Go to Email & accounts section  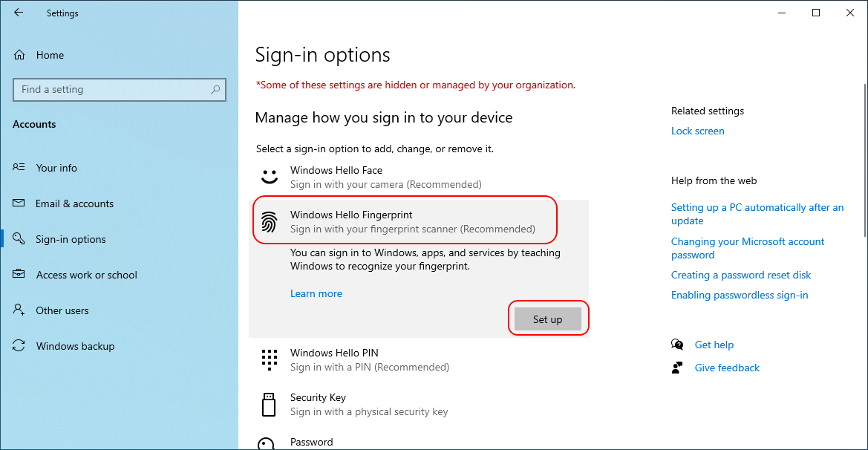[x=74, y=203]
